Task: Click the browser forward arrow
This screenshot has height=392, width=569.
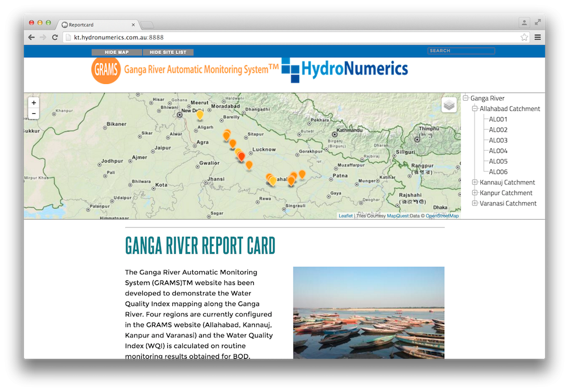Action: (43, 38)
